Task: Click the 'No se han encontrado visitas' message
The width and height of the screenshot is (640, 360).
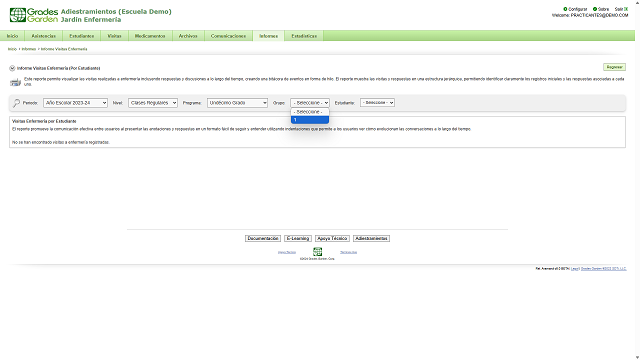Action: coord(61,142)
